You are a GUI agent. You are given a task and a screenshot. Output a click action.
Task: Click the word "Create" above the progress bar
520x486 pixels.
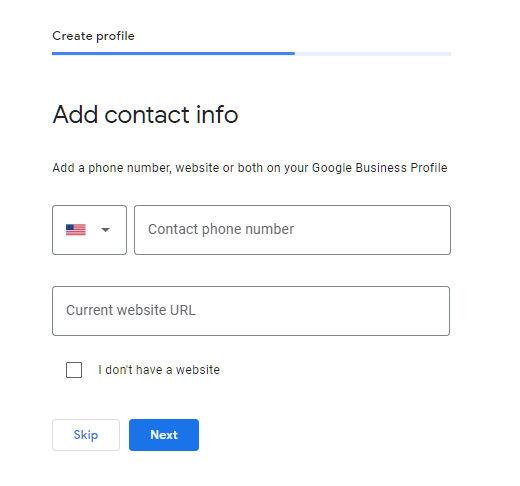coord(72,35)
